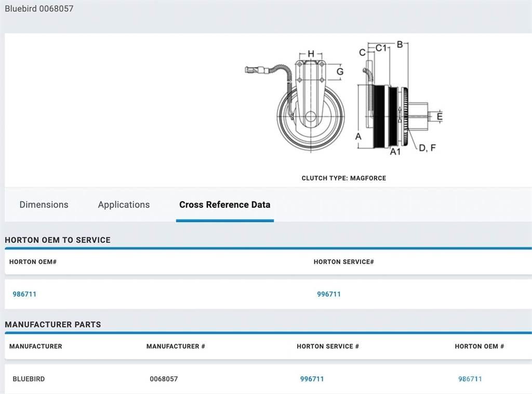
Task: Select the Cross Reference Data tab
Action: [x=224, y=205]
